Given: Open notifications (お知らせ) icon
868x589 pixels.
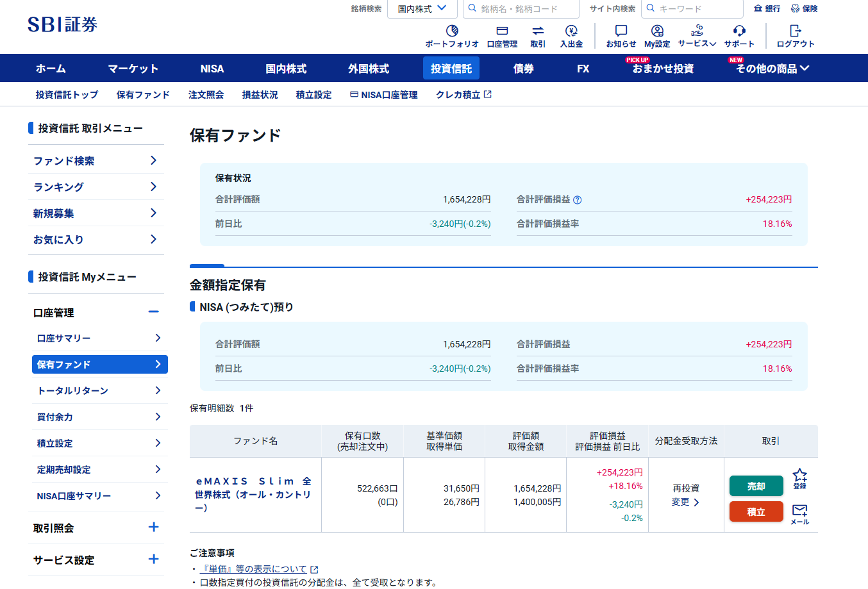Looking at the screenshot, I should coord(621,31).
